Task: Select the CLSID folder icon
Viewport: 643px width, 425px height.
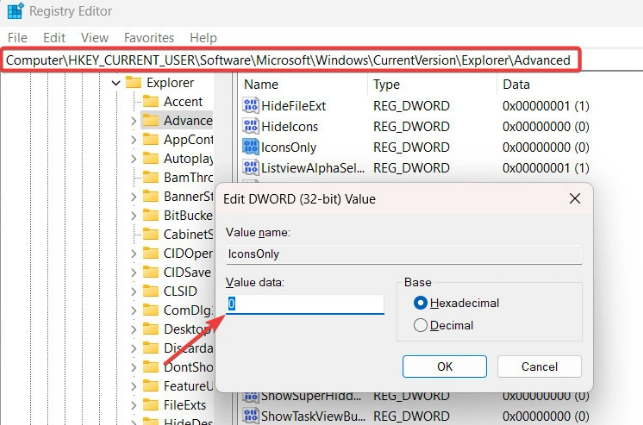Action: (x=150, y=291)
